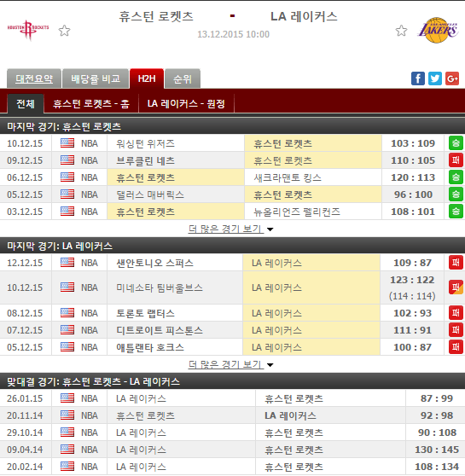Viewport: 465px width, 476px height.
Task: Open the 순위 tab
Action: tap(183, 79)
